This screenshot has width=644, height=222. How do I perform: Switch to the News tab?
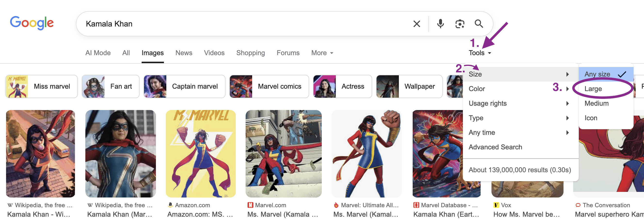tap(184, 53)
